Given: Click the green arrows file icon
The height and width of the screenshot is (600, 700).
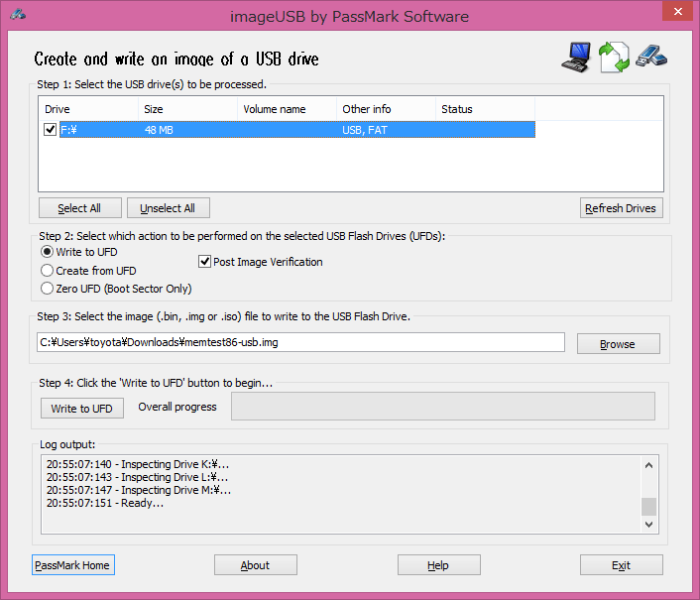Looking at the screenshot, I should [x=615, y=58].
